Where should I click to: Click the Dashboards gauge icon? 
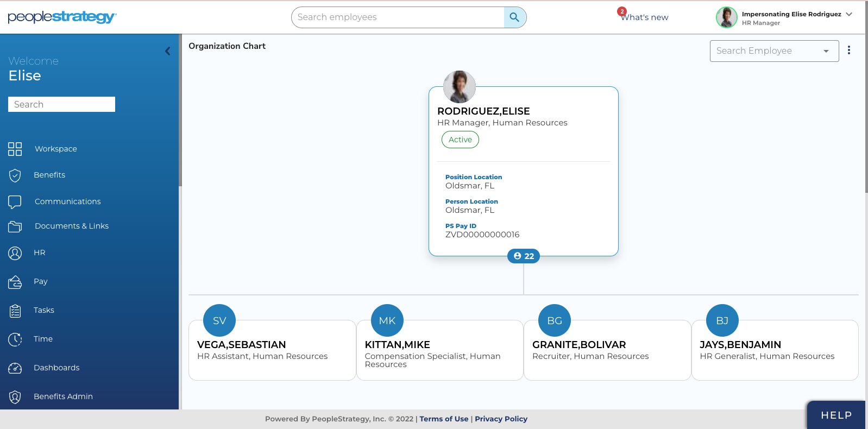click(15, 368)
